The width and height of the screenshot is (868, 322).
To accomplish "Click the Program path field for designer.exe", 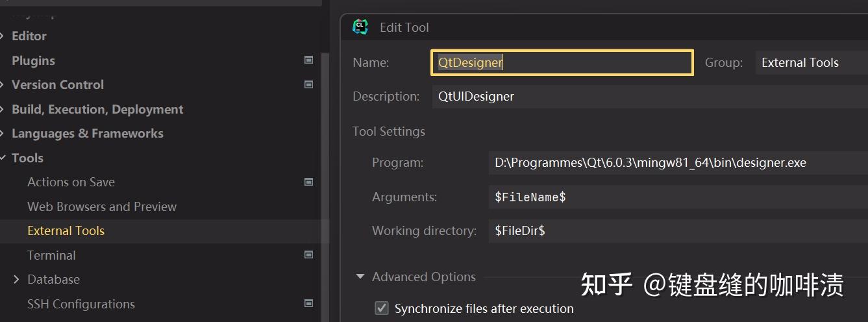I will pos(675,163).
